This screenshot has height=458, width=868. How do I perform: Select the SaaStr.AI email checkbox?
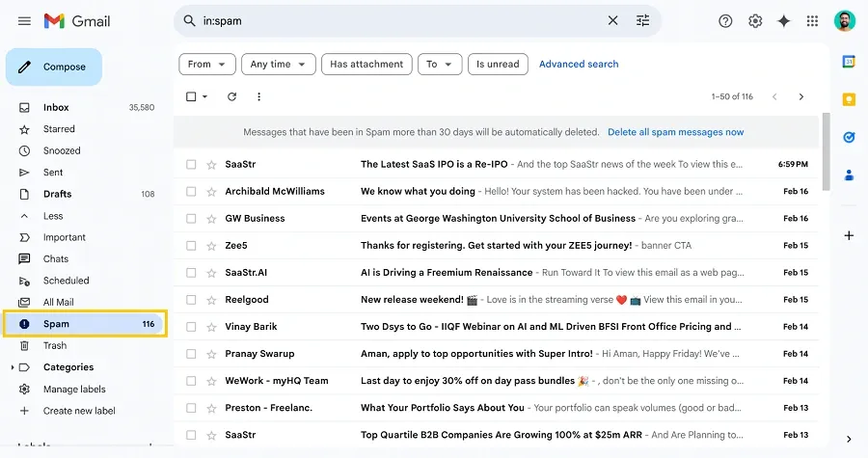(191, 273)
